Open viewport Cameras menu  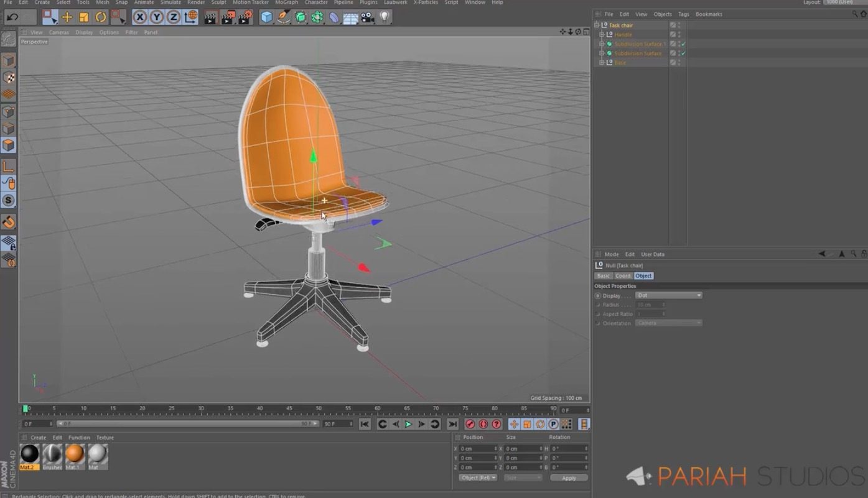pos(59,32)
